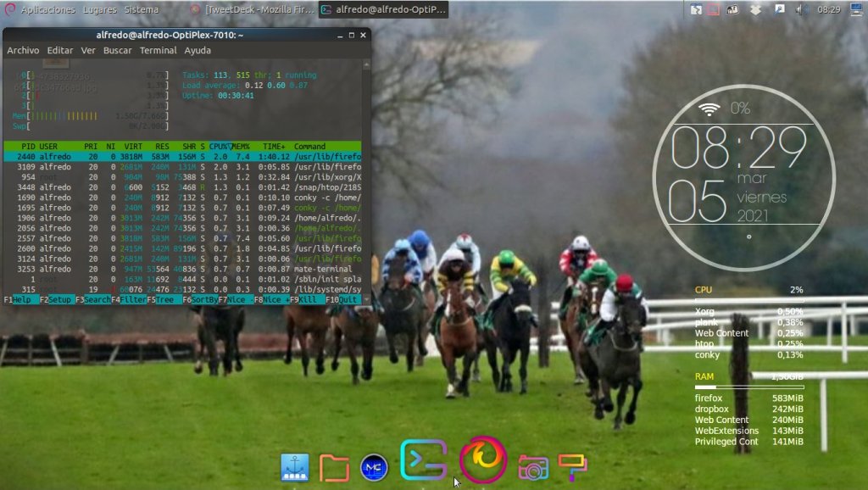This screenshot has width=868, height=490.
Task: Click the Dropbox tray icon
Action: click(x=755, y=10)
